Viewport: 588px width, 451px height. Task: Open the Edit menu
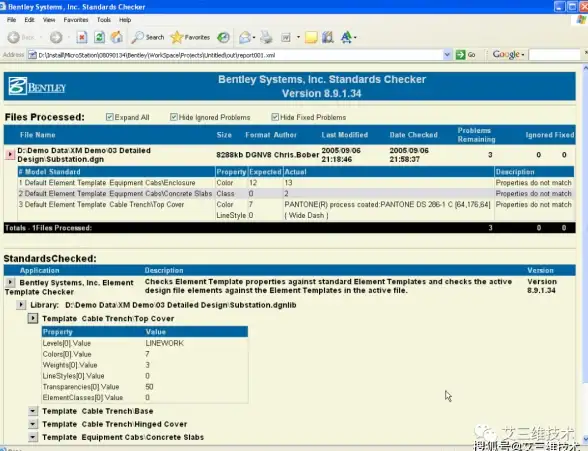[x=29, y=20]
